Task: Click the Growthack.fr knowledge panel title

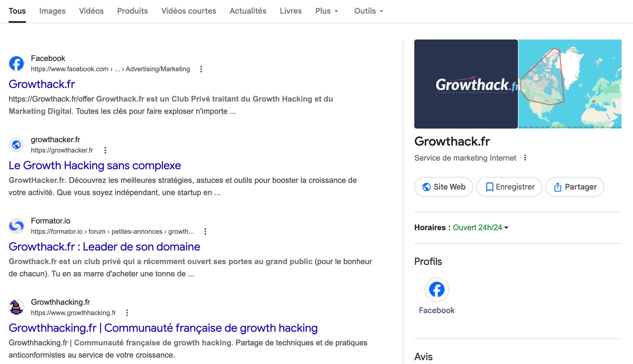Action: point(452,141)
